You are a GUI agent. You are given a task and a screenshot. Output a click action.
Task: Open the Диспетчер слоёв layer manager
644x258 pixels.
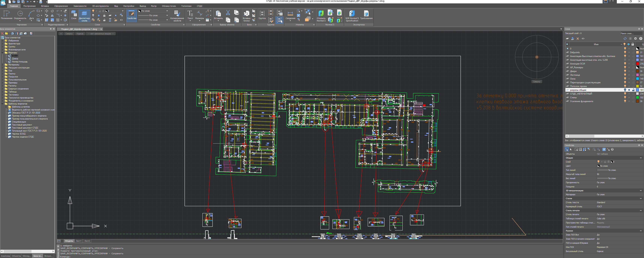(84, 16)
